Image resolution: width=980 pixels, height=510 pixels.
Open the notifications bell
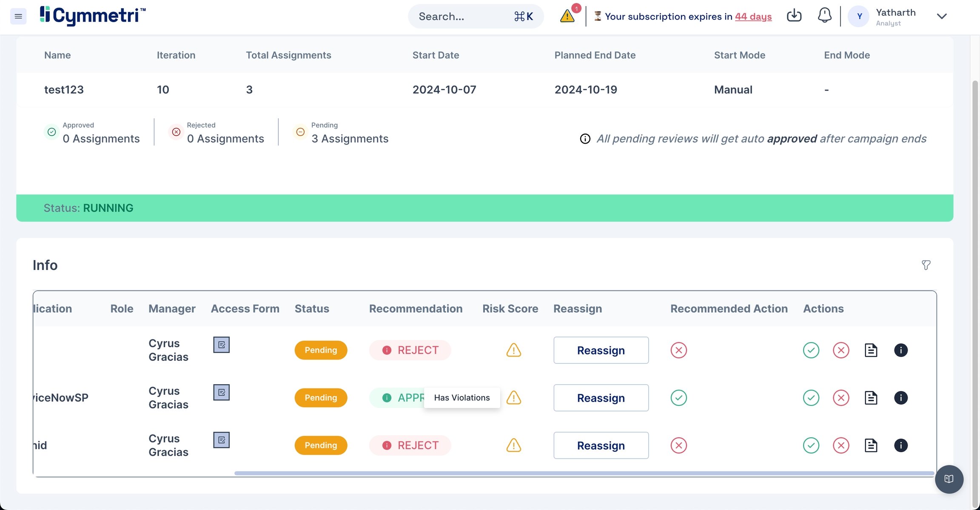[x=824, y=16]
